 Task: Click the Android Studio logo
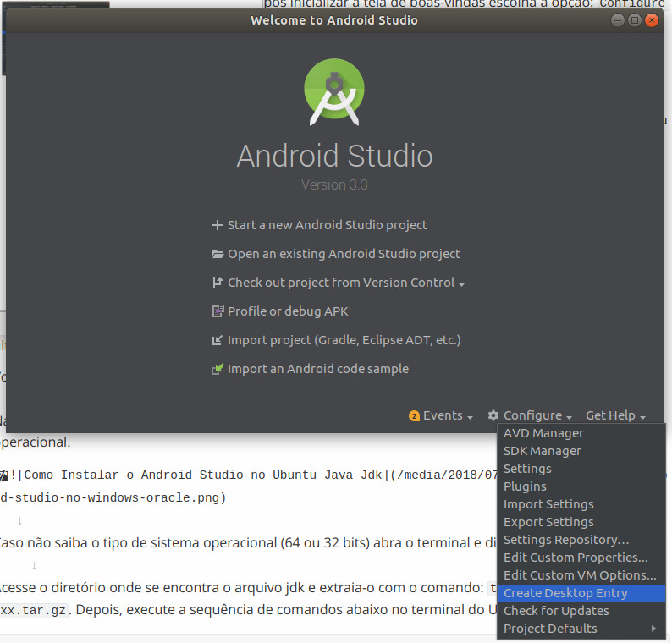point(334,92)
